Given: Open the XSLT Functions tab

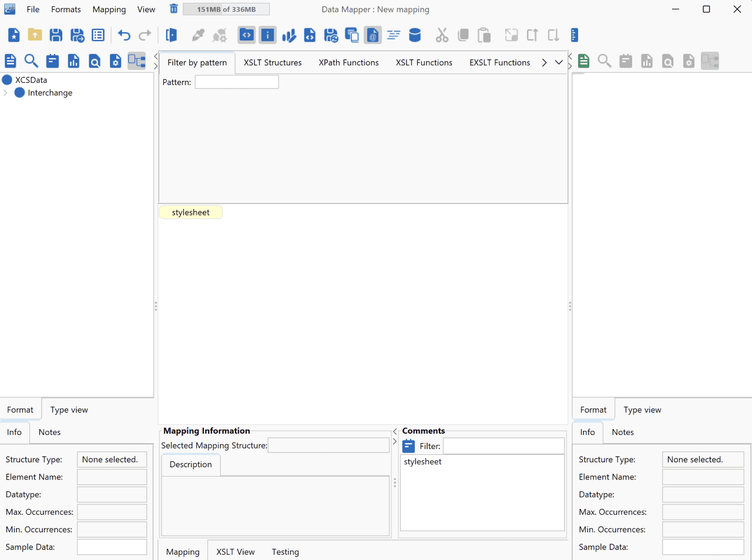Looking at the screenshot, I should (x=424, y=63).
